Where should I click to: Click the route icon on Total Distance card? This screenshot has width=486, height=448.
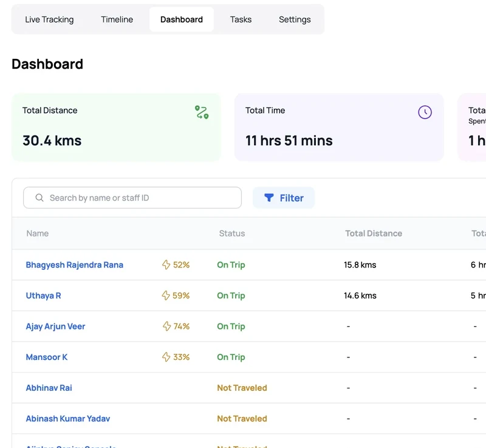pos(202,112)
